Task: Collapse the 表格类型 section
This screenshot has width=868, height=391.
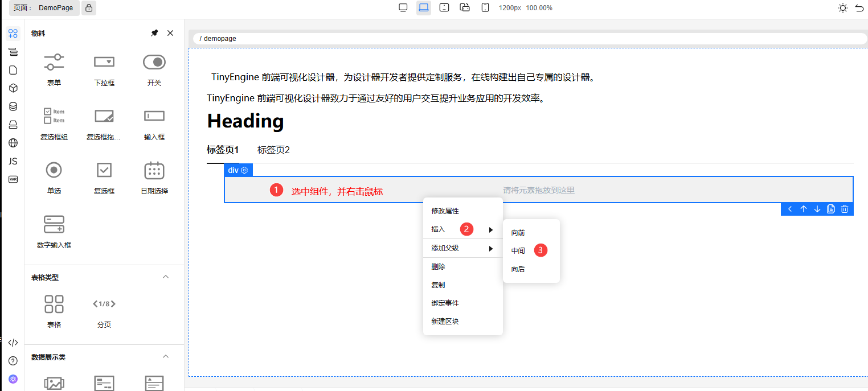Action: tap(166, 277)
